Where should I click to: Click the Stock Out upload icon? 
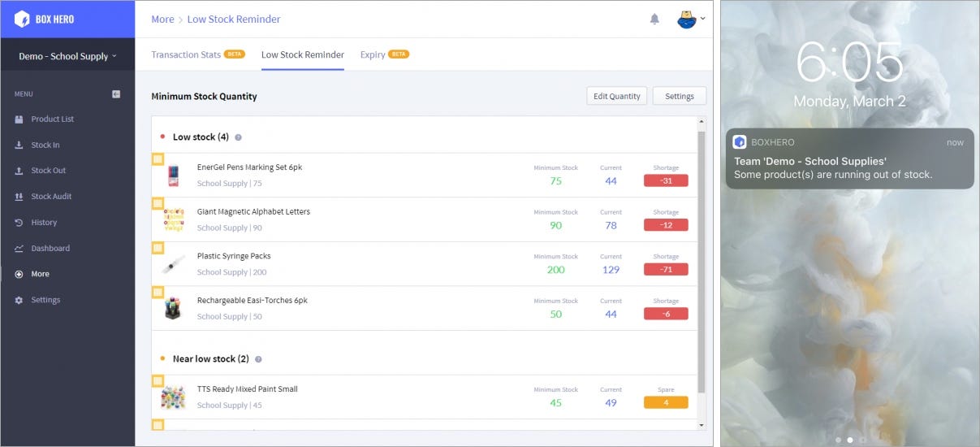(x=19, y=171)
